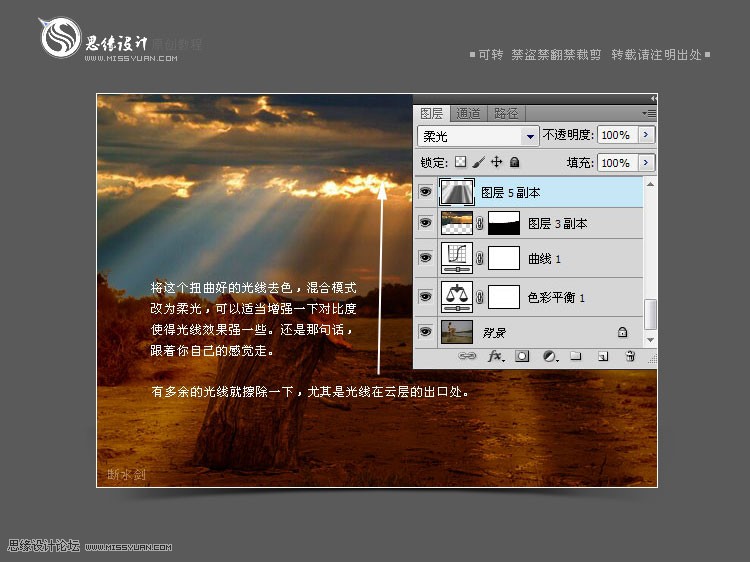Select the 色彩平衡 1 layer mask

(504, 297)
